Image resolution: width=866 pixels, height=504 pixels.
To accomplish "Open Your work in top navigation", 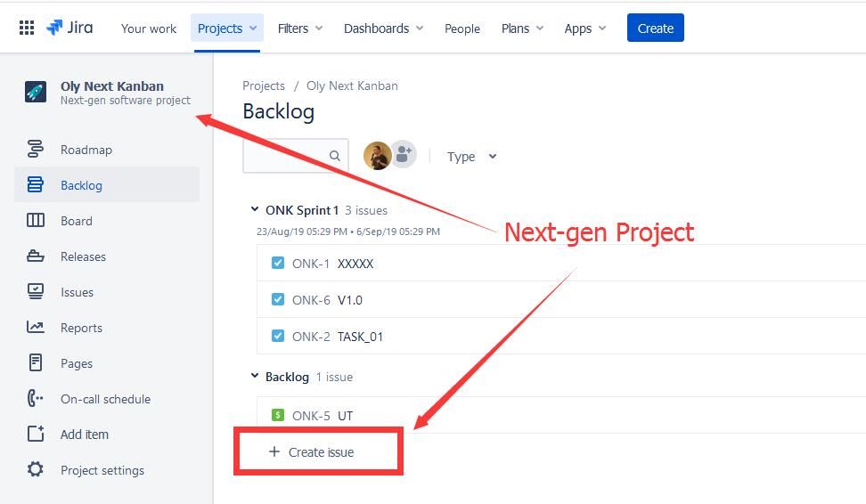I will pos(149,28).
